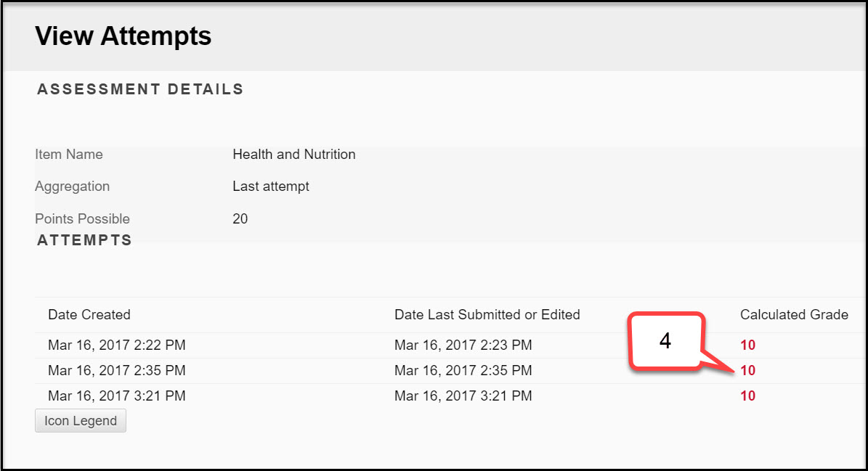Click the View Attempts page title
The image size is (868, 471).
pyautogui.click(x=123, y=36)
